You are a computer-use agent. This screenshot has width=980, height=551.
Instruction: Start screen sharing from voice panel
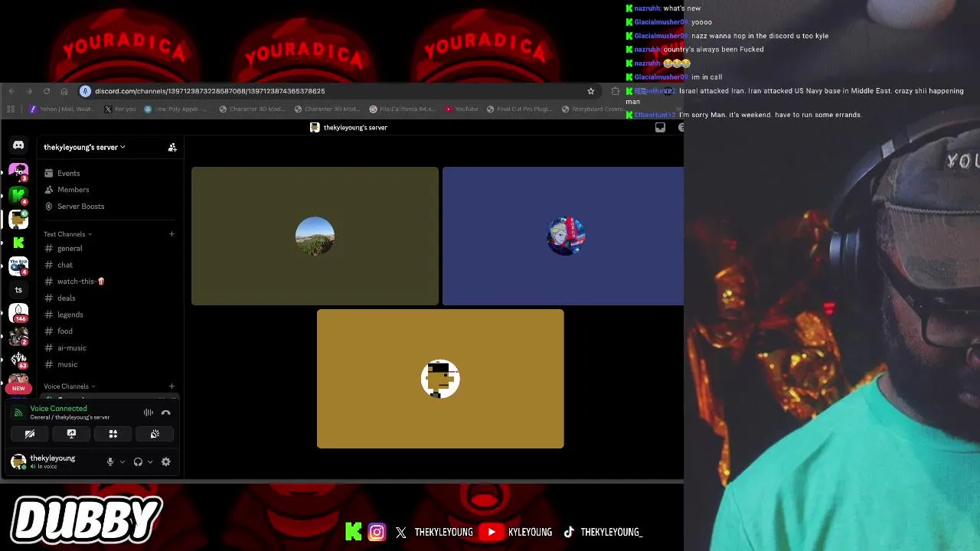tap(71, 434)
